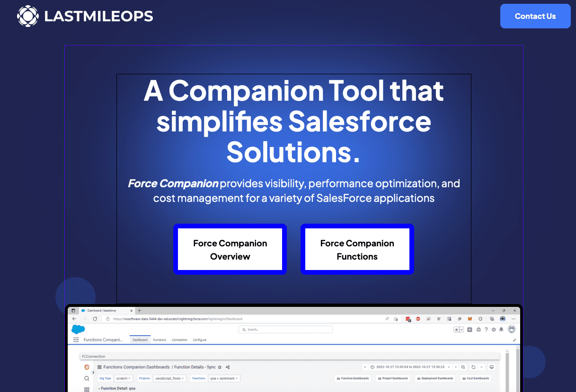Screen dimensions: 576x392
Task: Open the Function Dashboards menu
Action: pos(353,378)
